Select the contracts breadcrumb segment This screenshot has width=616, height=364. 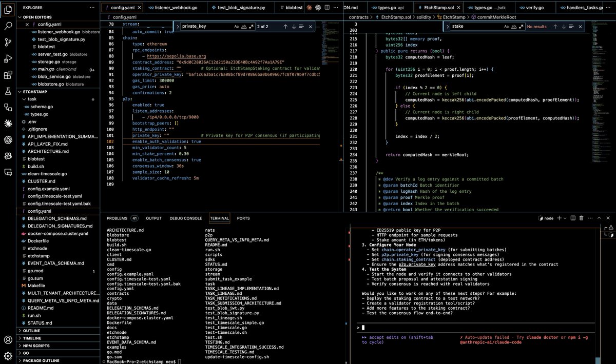pyautogui.click(x=359, y=17)
